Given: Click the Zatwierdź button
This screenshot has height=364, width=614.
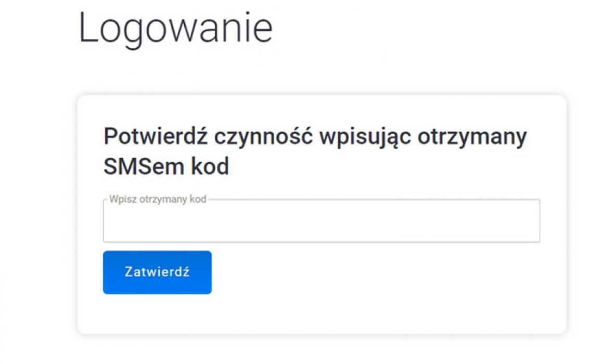Looking at the screenshot, I should [x=157, y=272].
